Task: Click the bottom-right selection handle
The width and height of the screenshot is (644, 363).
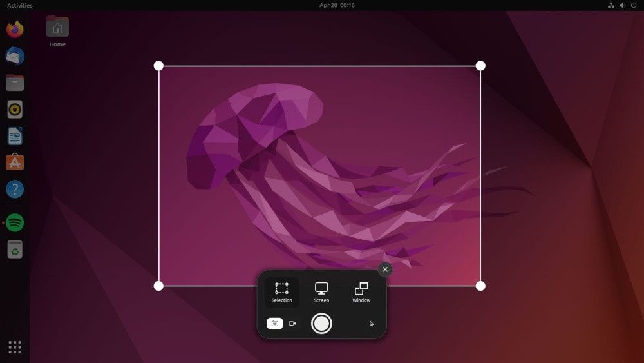Action: (480, 286)
